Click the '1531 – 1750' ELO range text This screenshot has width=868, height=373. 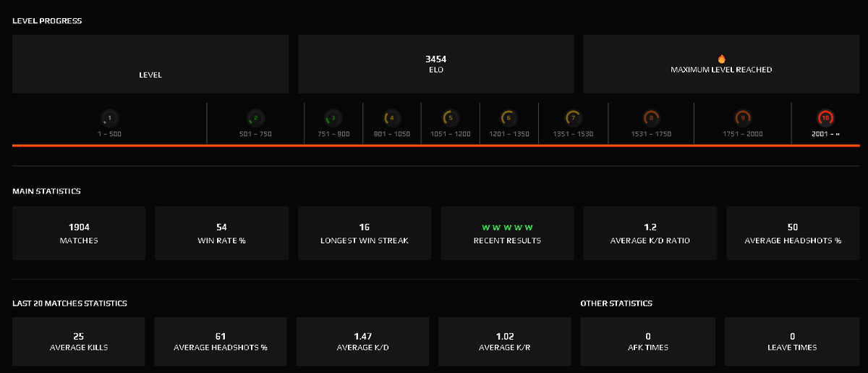(651, 135)
